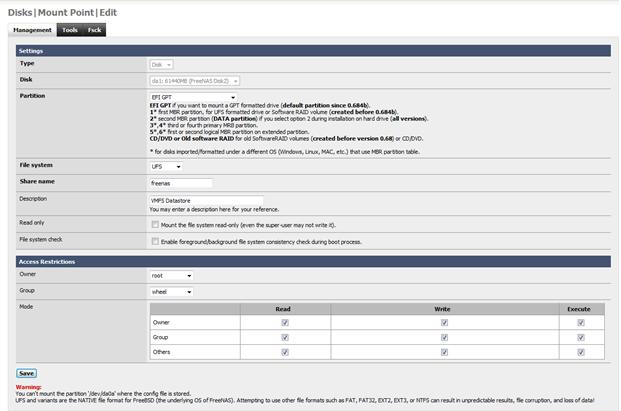Enable file system check during boot

(155, 241)
